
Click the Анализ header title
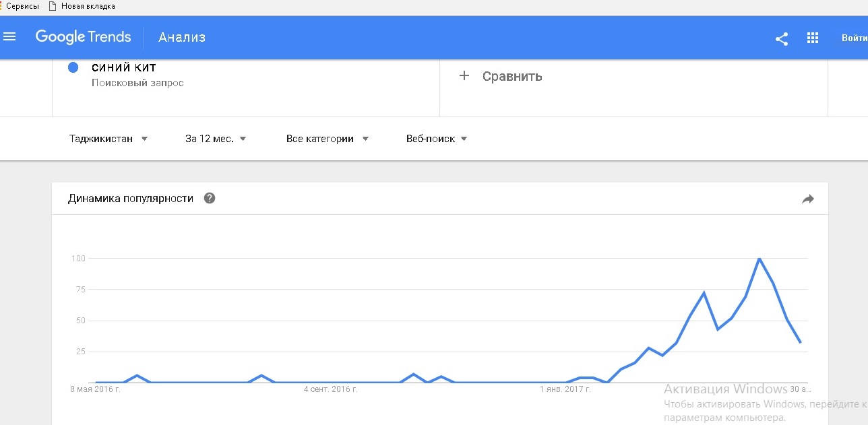pos(182,37)
